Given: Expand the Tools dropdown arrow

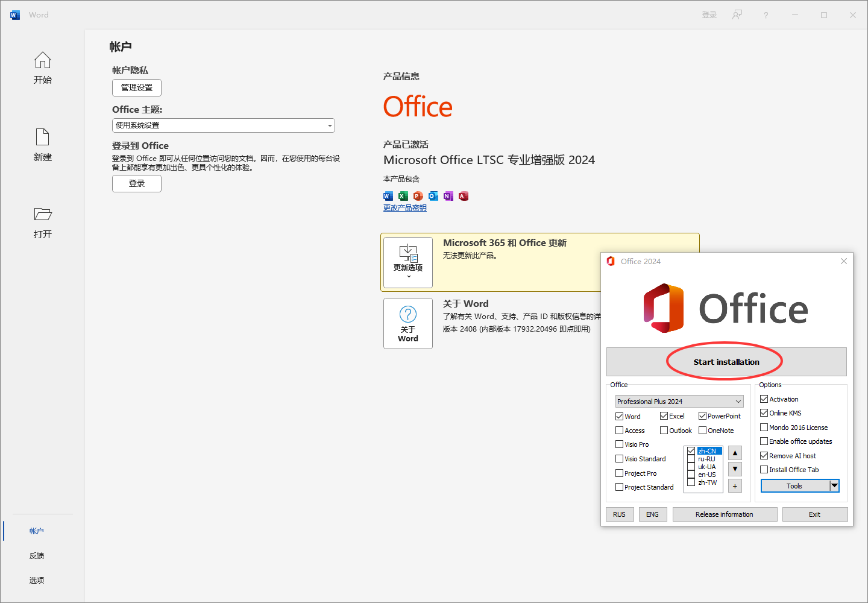Looking at the screenshot, I should 834,486.
